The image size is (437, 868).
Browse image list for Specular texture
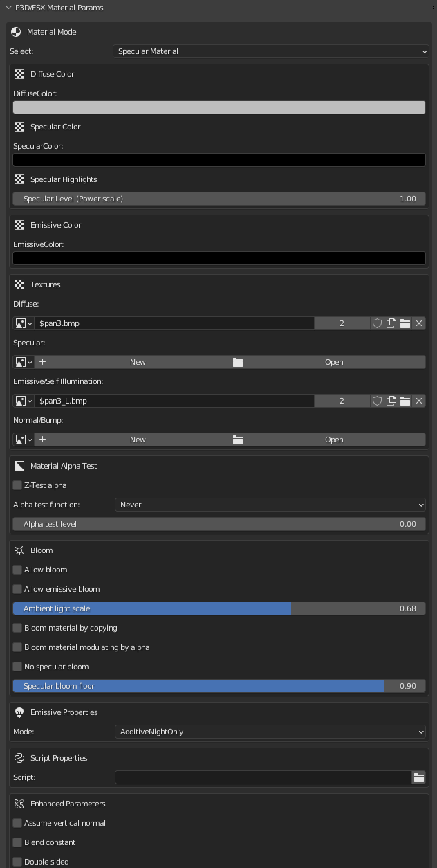(x=24, y=362)
